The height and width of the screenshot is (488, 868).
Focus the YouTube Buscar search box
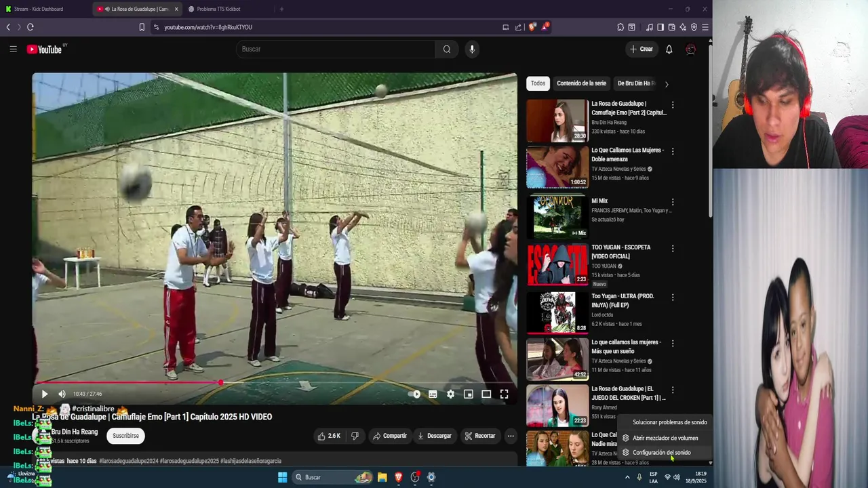pos(336,49)
